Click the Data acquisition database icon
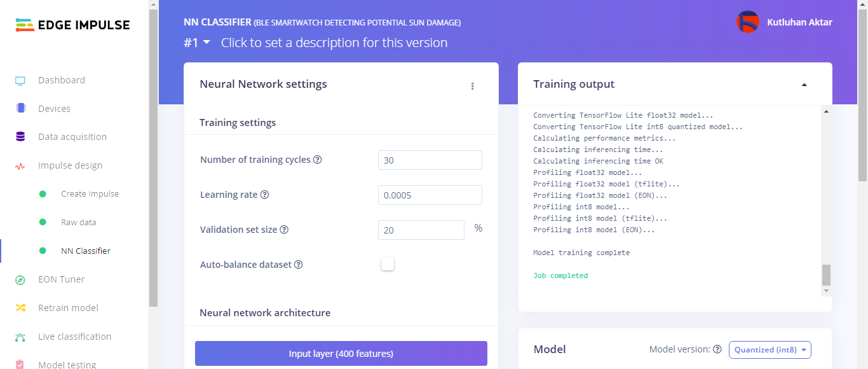868x369 pixels. (x=20, y=137)
